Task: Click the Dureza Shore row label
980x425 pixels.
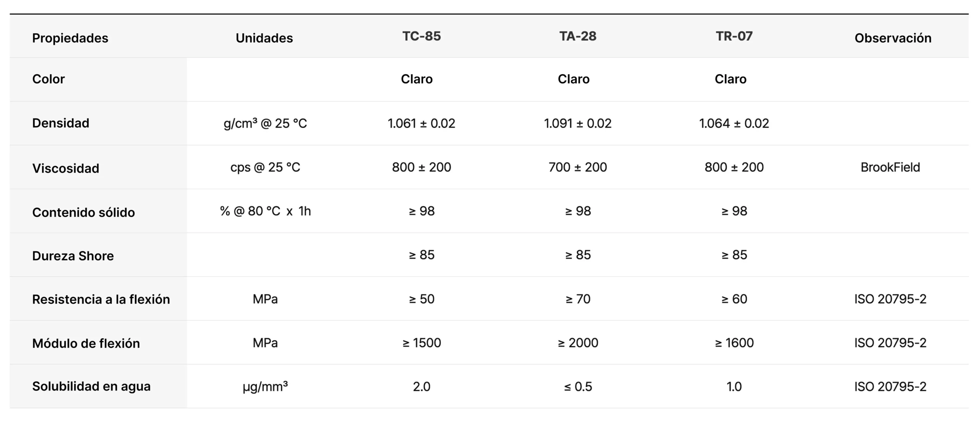Action: point(73,256)
